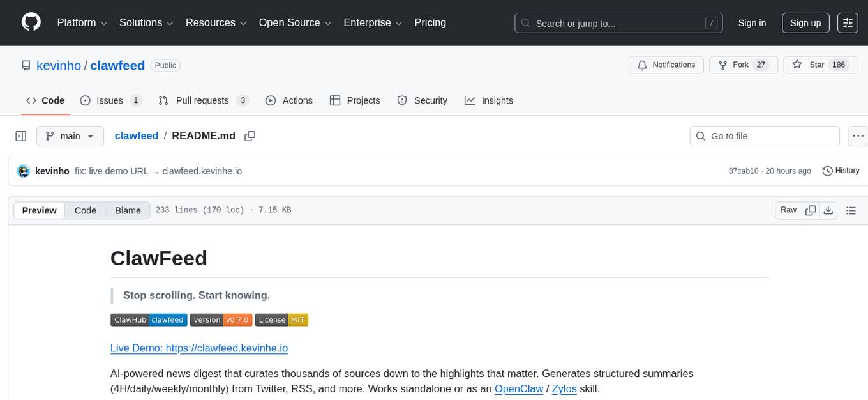Open the Pull requests tab
This screenshot has height=400, width=868.
[x=203, y=100]
